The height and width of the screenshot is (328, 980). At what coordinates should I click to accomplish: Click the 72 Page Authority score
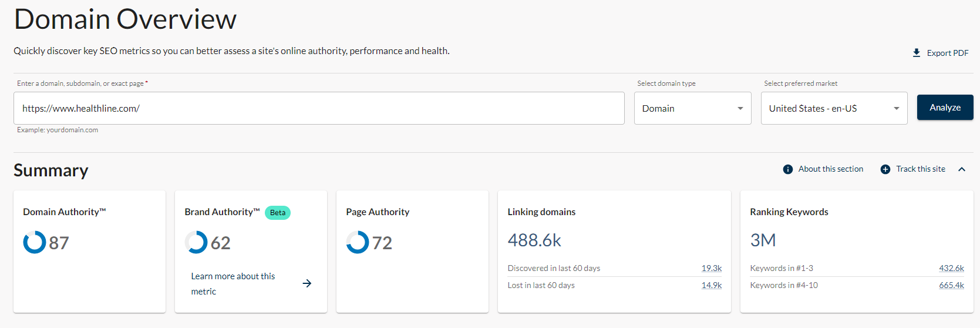(x=382, y=243)
